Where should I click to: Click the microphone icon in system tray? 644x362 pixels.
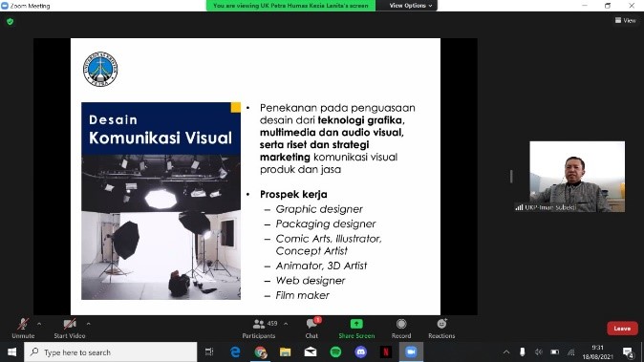tap(523, 352)
